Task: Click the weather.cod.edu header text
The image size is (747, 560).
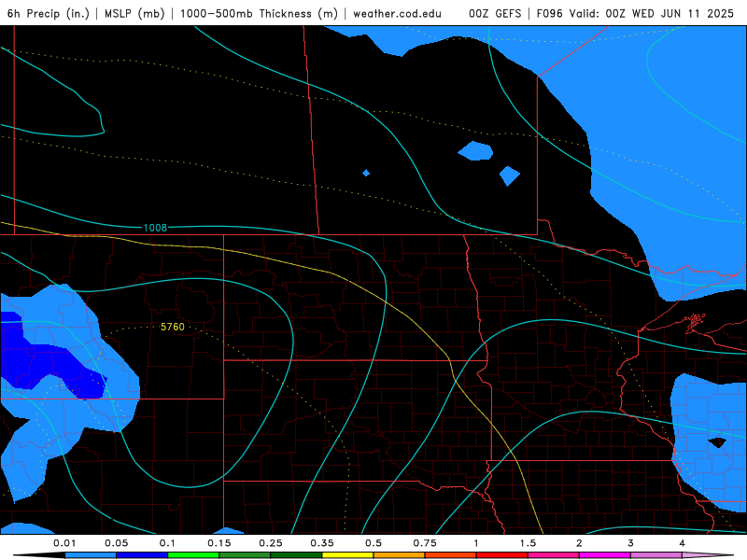Action: pos(397,13)
